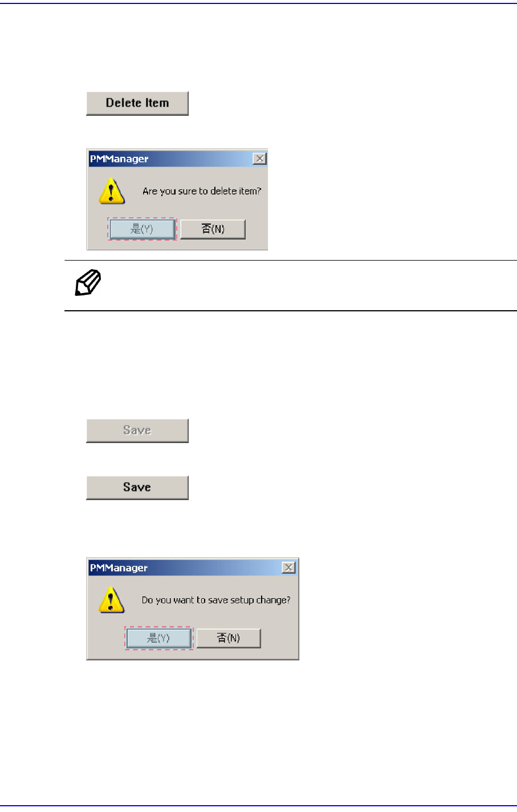Decline saving setup change with 否(N)
Viewport: 517px width, 812px height.
tap(229, 638)
